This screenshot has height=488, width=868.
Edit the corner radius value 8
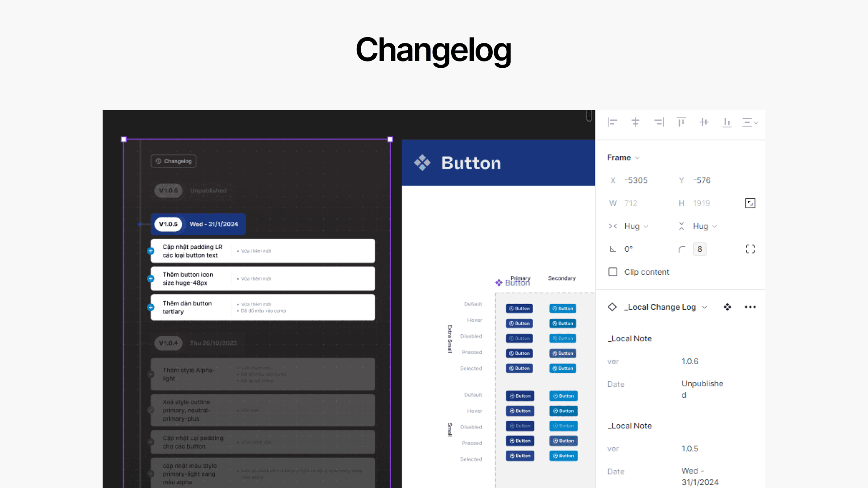pos(700,249)
